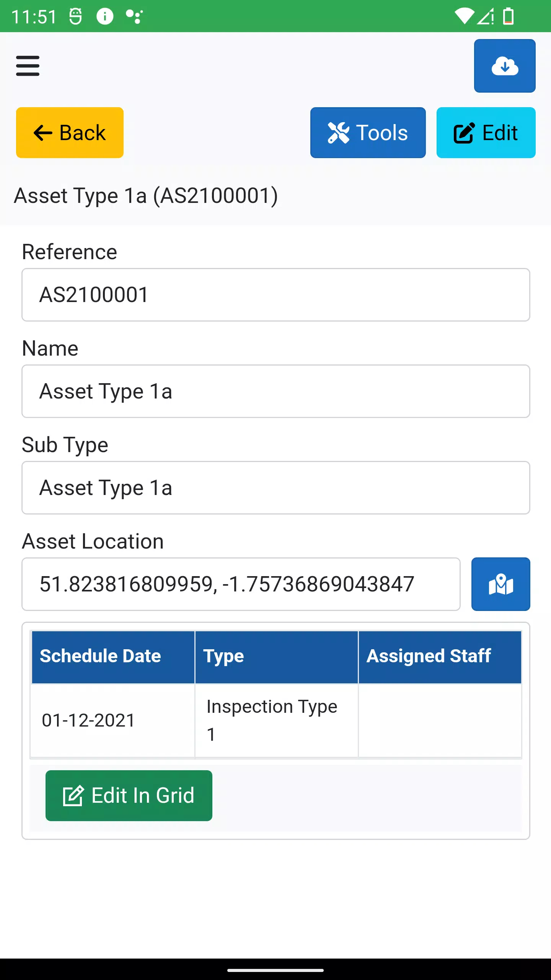The height and width of the screenshot is (980, 551).
Task: Select the 01-12-2021 schedule date cell
Action: pos(113,720)
